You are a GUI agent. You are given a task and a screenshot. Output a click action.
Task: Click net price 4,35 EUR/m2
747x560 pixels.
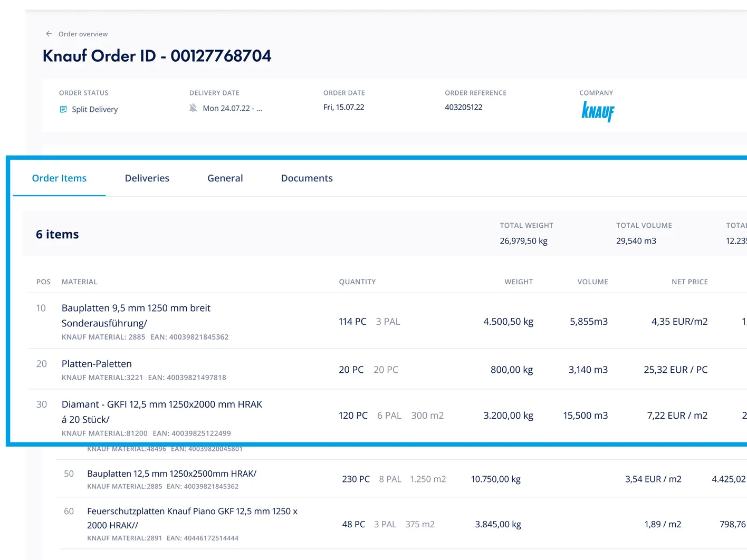(x=679, y=322)
